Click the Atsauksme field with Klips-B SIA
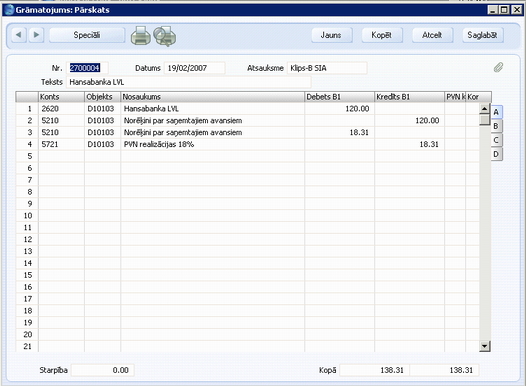 pyautogui.click(x=327, y=68)
